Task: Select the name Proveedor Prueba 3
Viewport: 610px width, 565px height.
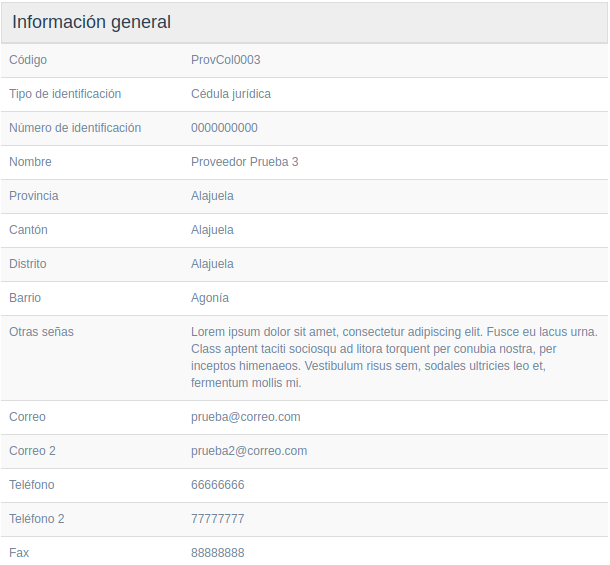Action: point(244,162)
